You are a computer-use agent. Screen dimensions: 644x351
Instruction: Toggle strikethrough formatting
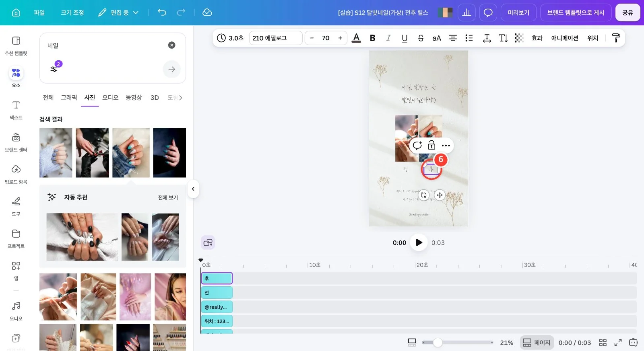[x=421, y=38]
